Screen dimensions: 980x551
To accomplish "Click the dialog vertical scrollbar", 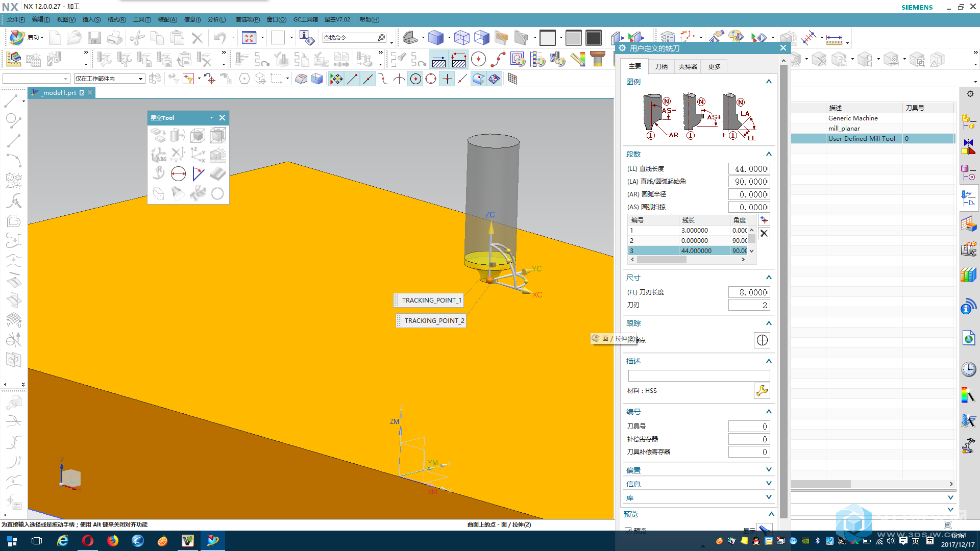I will [783, 291].
